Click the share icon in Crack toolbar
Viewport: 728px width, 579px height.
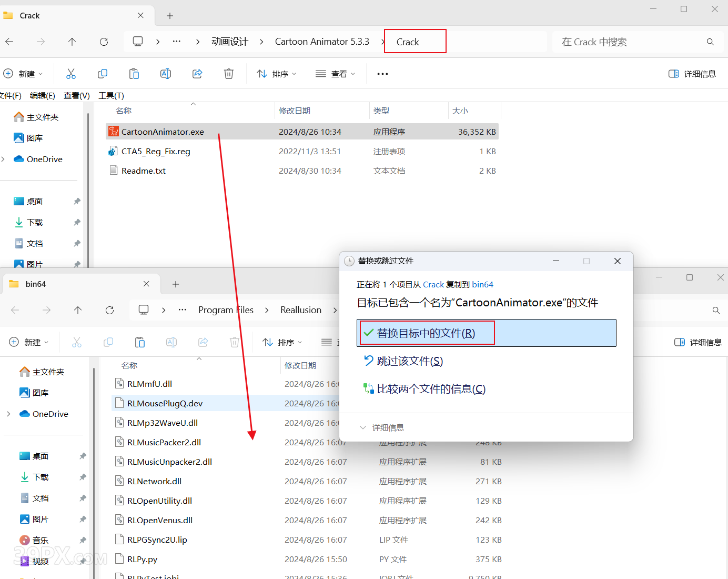[197, 74]
